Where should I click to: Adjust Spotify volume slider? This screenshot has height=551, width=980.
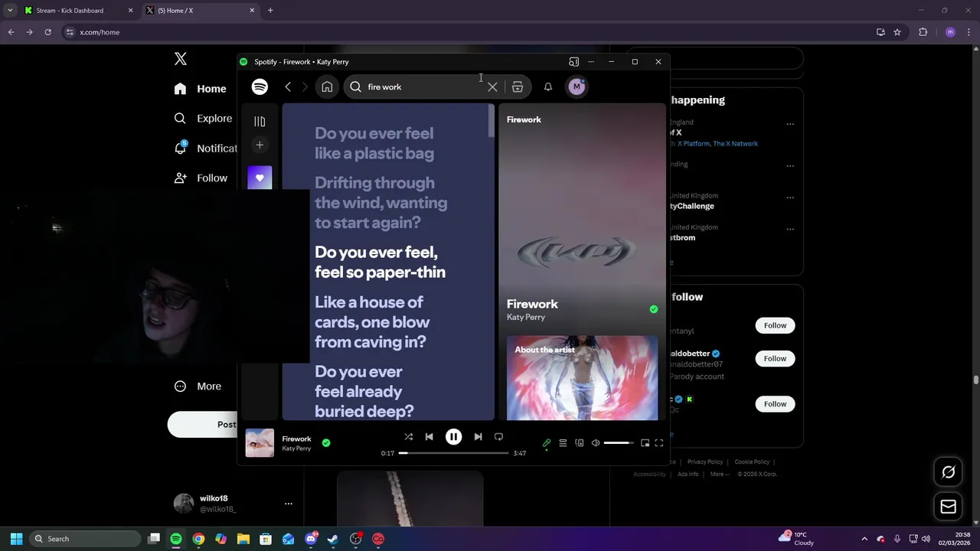(619, 443)
